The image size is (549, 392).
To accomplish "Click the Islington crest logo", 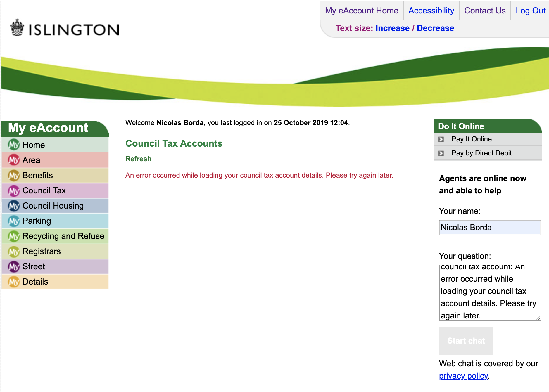I will click(17, 28).
